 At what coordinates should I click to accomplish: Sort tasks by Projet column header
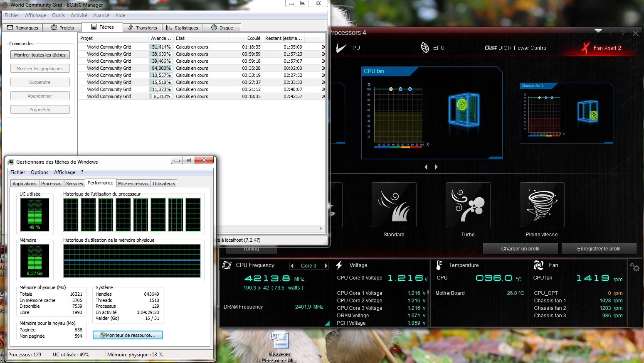tap(113, 38)
